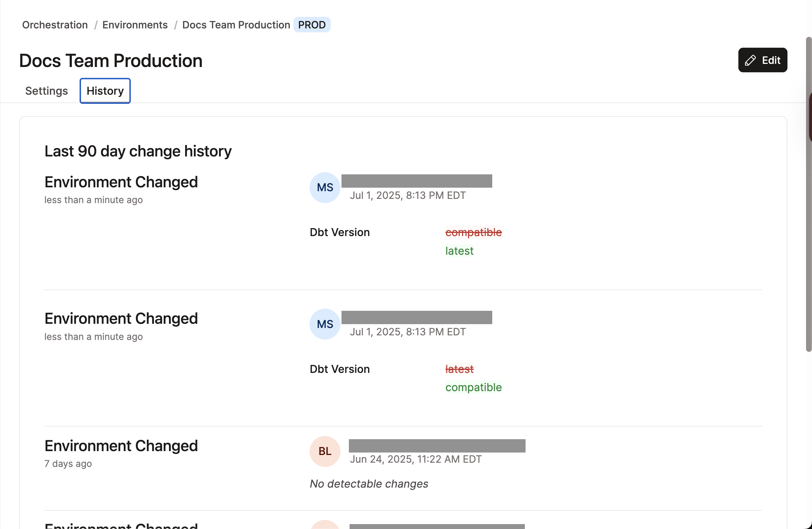Click the Docs Team Production breadcrumb

[236, 25]
